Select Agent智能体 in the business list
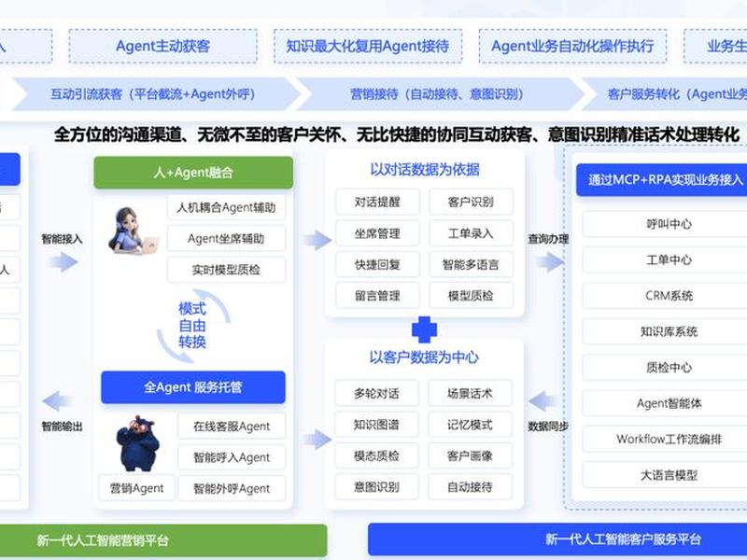Viewport: 747px width, 560px height. pos(665,403)
